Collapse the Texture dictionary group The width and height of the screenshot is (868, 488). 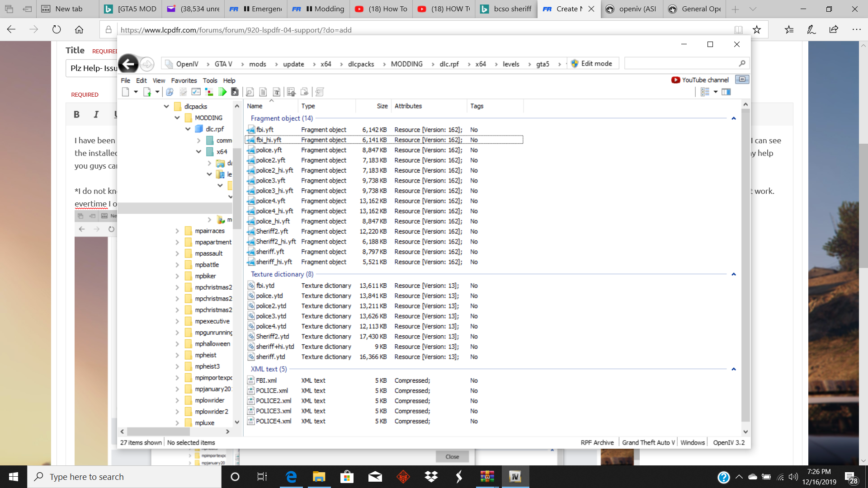coord(734,274)
